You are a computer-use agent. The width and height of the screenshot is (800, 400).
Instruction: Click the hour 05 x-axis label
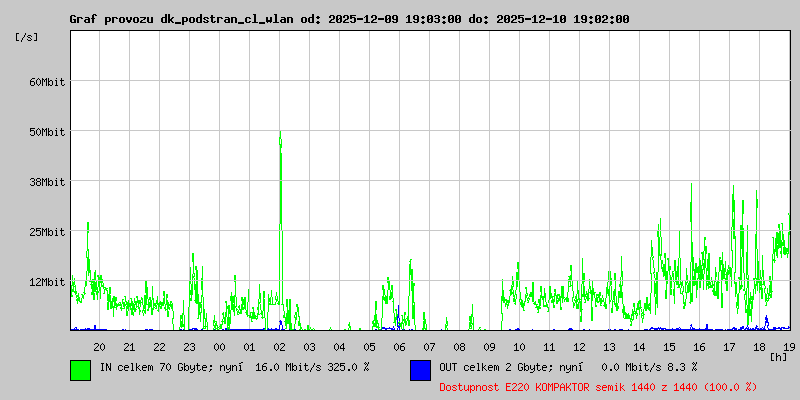tap(369, 347)
